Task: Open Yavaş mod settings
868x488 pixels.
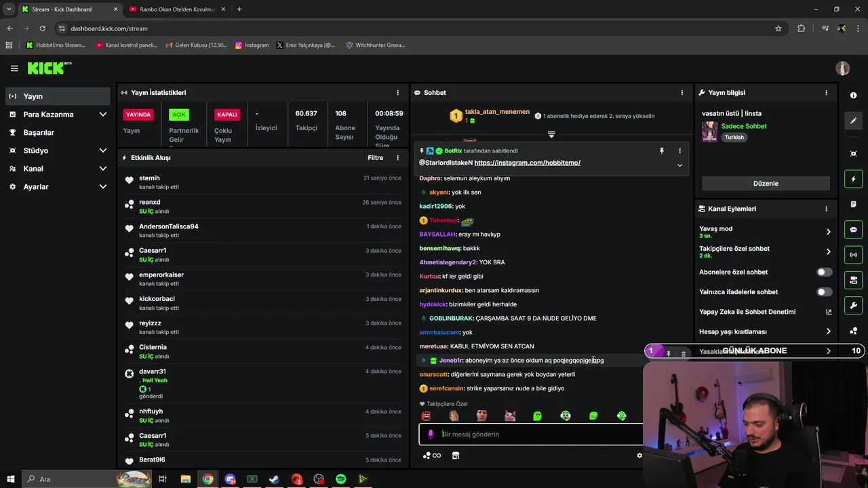Action: pos(765,232)
